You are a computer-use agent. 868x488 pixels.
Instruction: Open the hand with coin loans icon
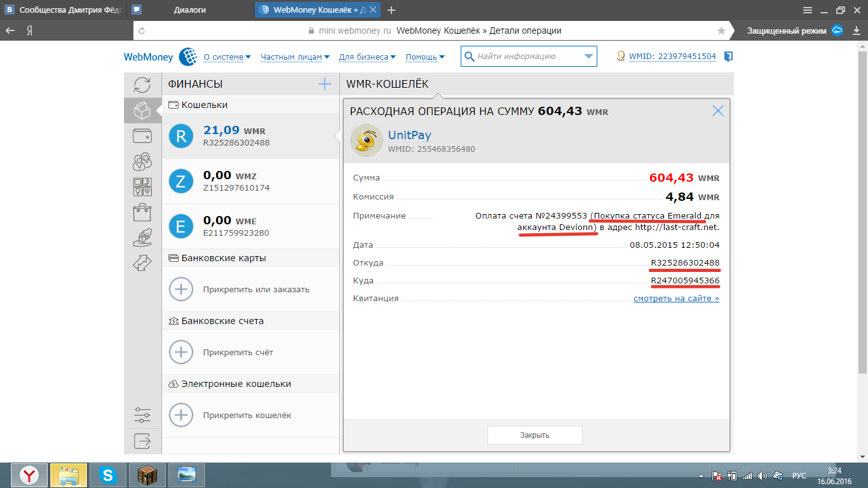click(x=142, y=237)
